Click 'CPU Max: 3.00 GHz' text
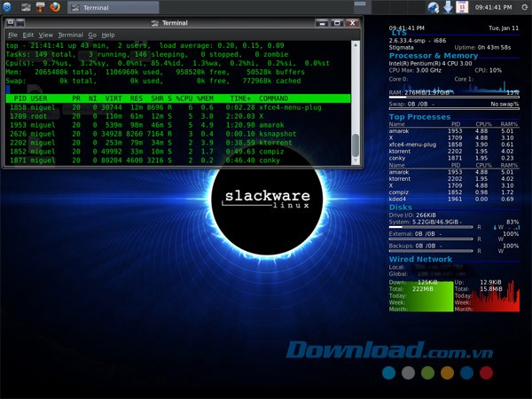The width and height of the screenshot is (532, 399). point(415,70)
